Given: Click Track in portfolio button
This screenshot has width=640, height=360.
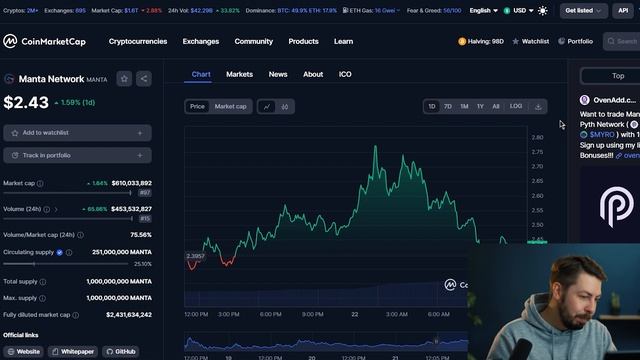Looking at the screenshot, I should coord(78,156).
